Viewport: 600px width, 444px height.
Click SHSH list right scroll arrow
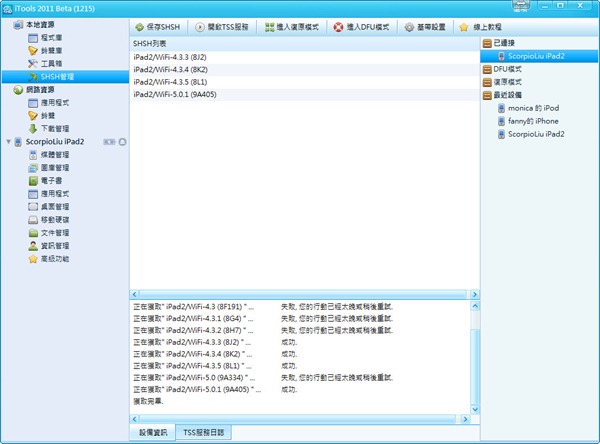click(x=474, y=294)
